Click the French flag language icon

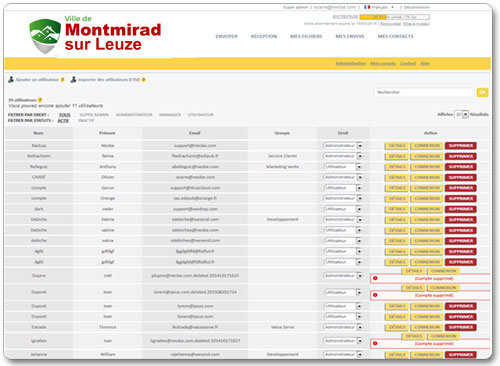point(367,7)
